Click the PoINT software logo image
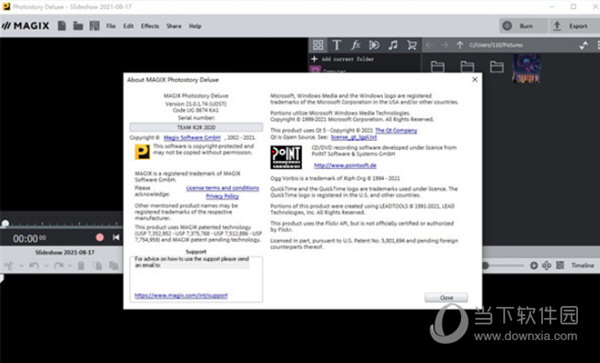Image resolution: width=600 pixels, height=363 pixels. pos(286,157)
